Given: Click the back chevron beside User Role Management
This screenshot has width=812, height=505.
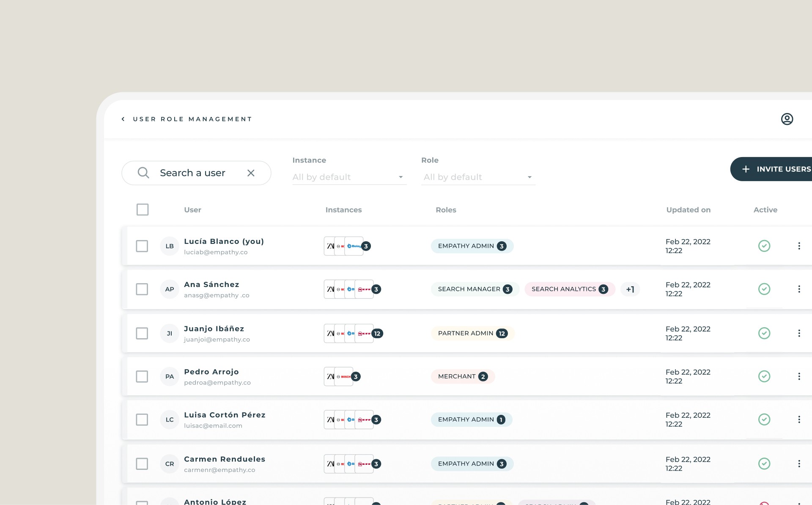Looking at the screenshot, I should [123, 119].
